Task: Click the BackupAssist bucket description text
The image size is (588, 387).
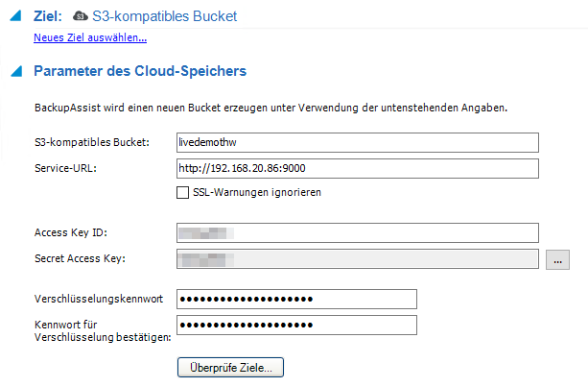Action: [270, 107]
